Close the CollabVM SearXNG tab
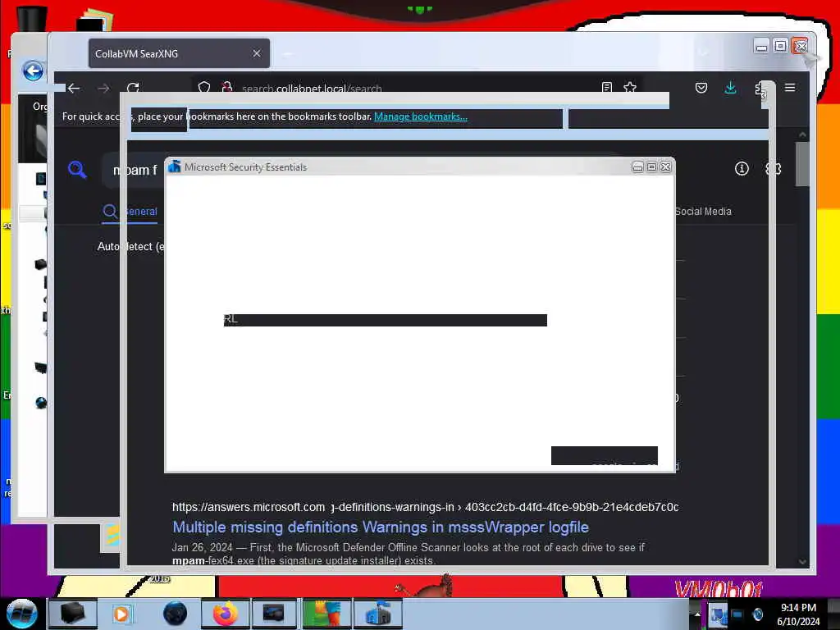Image resolution: width=840 pixels, height=630 pixels. coord(257,53)
